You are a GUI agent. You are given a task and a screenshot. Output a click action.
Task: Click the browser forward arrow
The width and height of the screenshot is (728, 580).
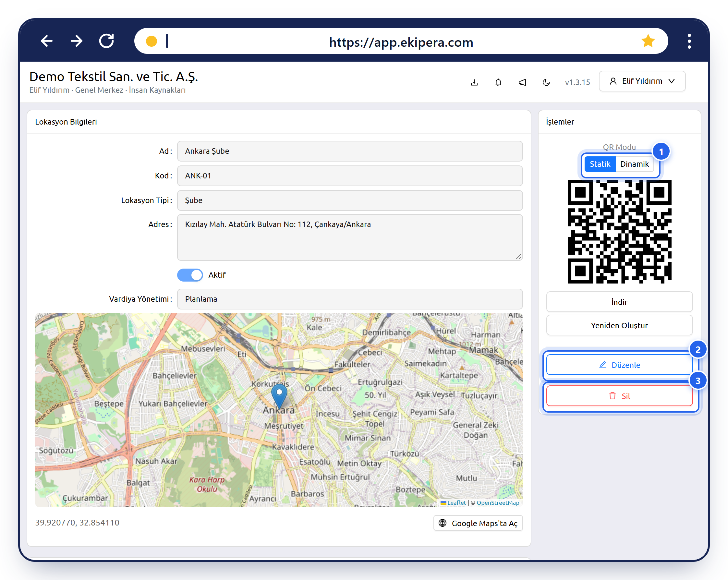click(77, 41)
